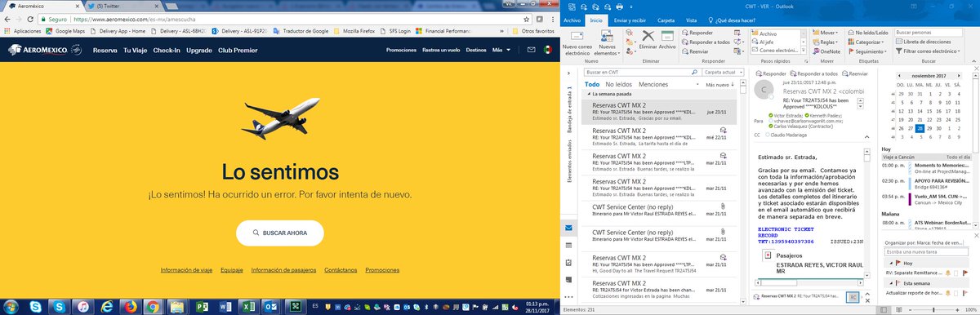The height and width of the screenshot is (315, 980).
Task: Collapse the La semana pasada group
Action: [588, 95]
